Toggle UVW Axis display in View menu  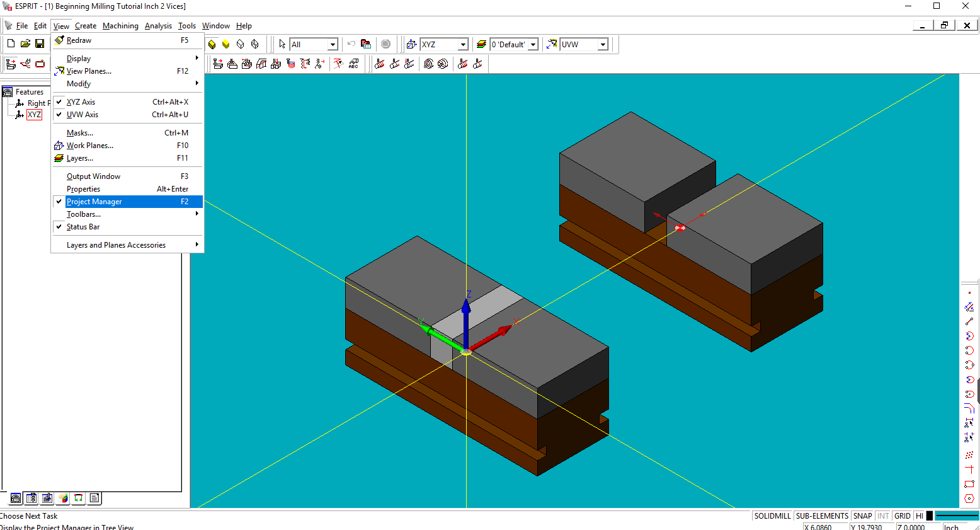point(127,115)
